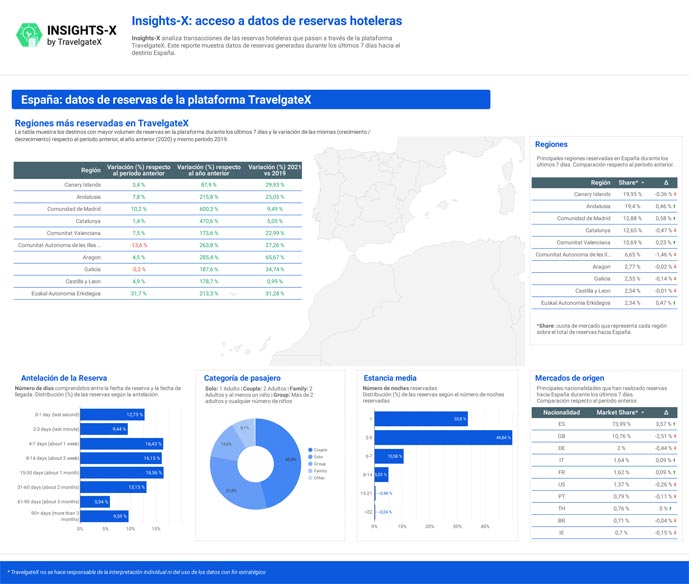Click '19,95 %' share for Canary Islands
This screenshot has width=689, height=584.
(x=632, y=194)
